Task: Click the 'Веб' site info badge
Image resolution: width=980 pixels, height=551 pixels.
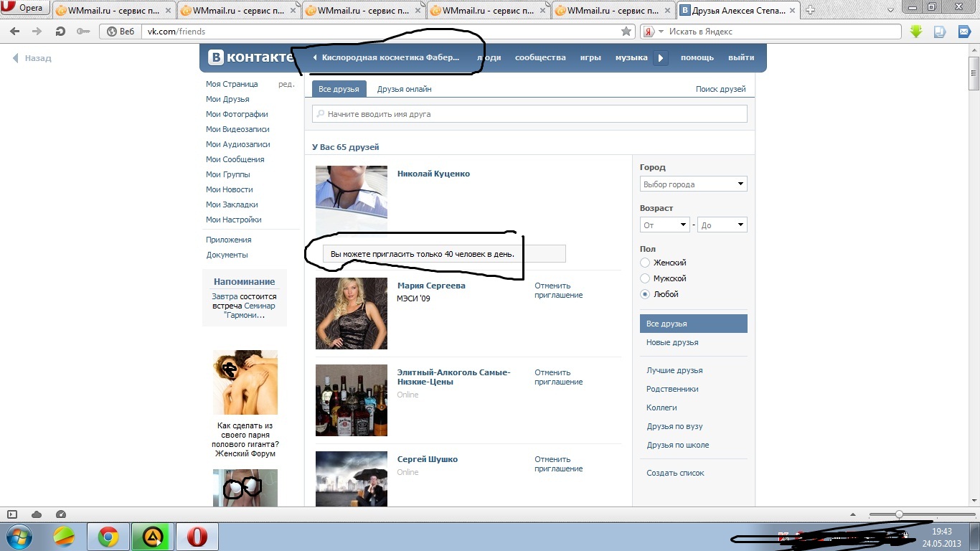Action: click(x=121, y=32)
